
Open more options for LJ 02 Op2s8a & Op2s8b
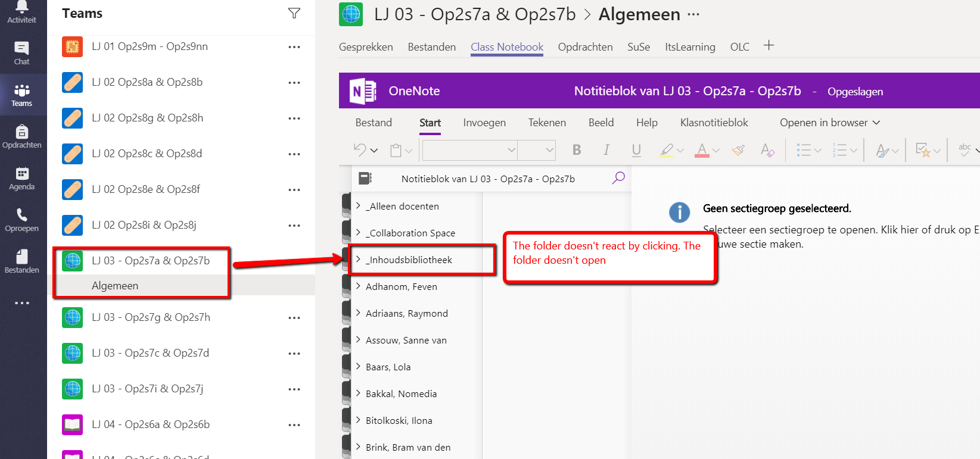click(x=294, y=83)
